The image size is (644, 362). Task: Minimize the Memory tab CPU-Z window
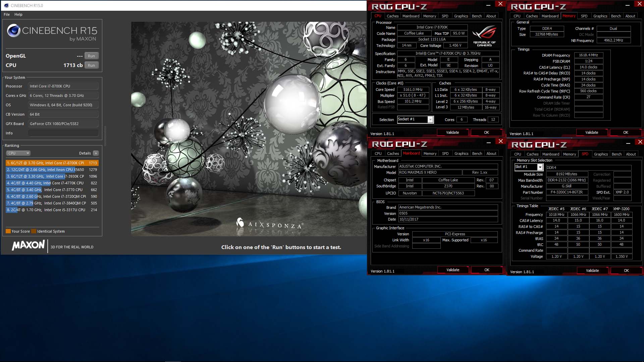pos(627,5)
